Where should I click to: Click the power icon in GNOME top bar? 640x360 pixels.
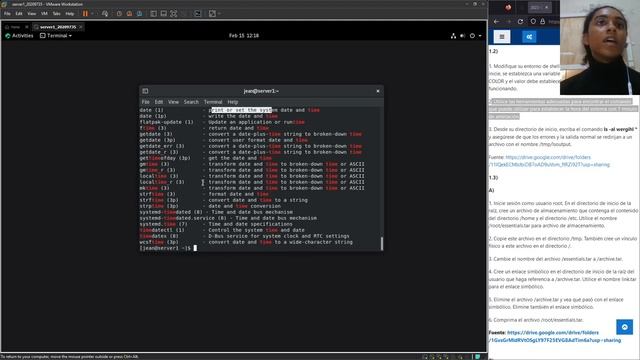tap(472, 36)
